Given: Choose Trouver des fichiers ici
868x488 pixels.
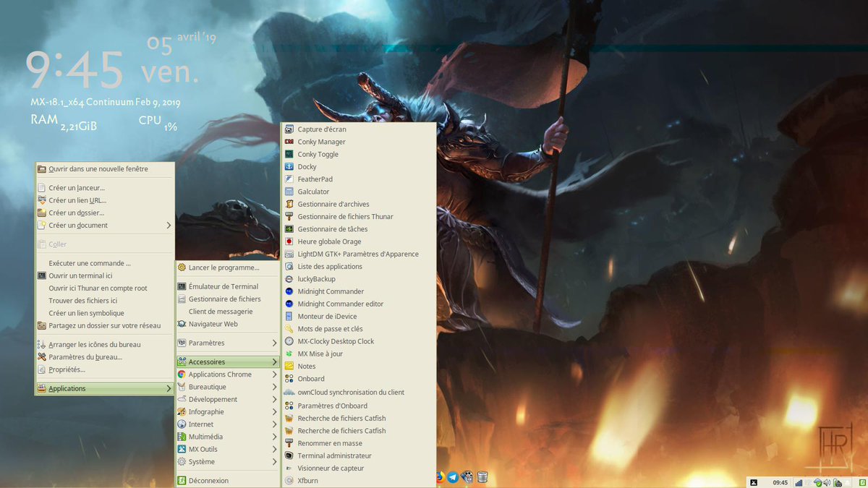Looking at the screenshot, I should pos(106,301).
